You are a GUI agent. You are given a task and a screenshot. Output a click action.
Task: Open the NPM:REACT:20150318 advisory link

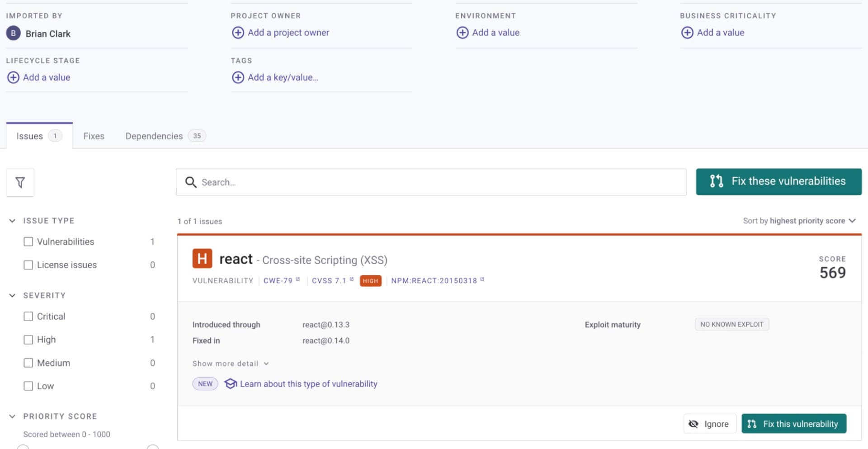[434, 280]
